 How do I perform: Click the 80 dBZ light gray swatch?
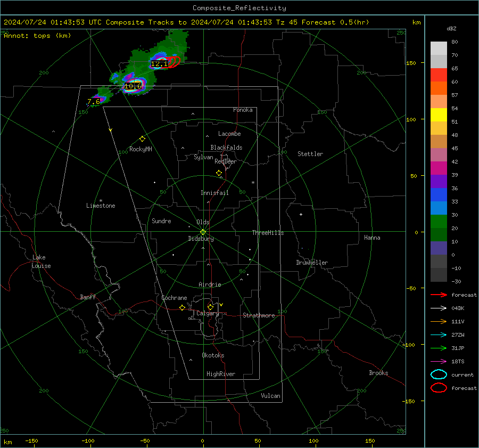(439, 48)
